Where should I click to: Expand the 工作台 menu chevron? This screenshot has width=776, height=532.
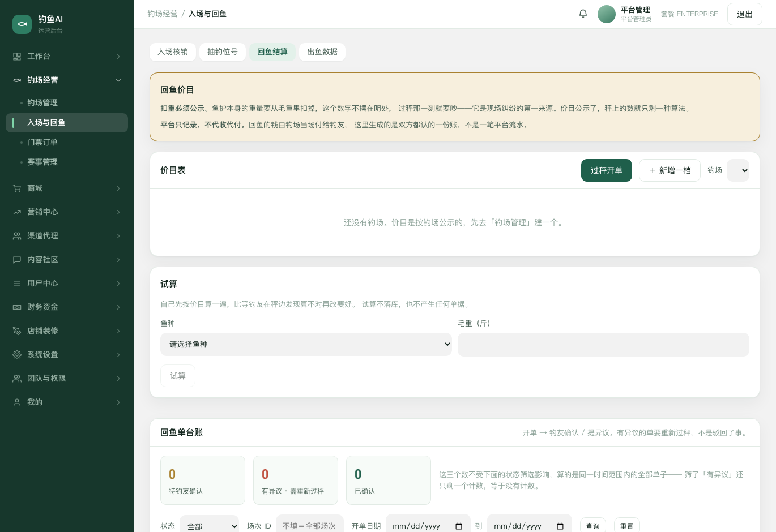click(x=118, y=57)
